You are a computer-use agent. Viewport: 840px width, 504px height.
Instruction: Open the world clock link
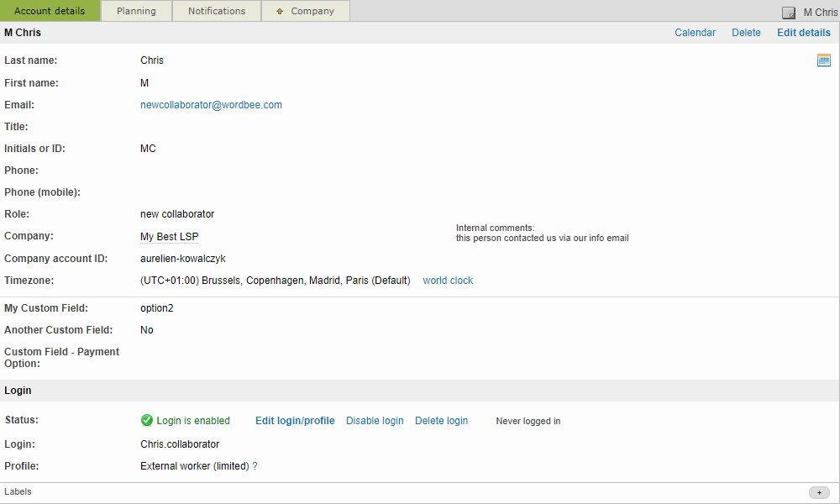[x=448, y=281]
